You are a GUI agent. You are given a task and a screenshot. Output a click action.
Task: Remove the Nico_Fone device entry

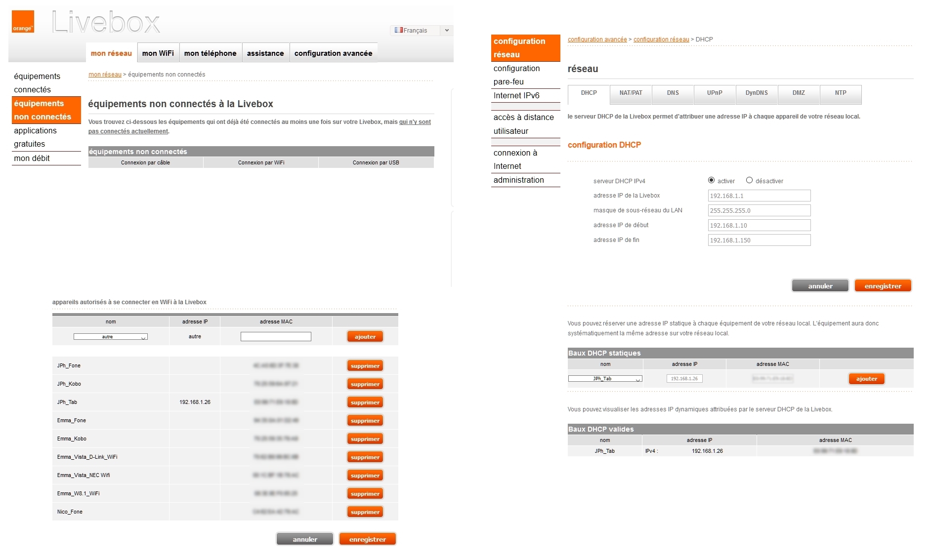(x=365, y=512)
